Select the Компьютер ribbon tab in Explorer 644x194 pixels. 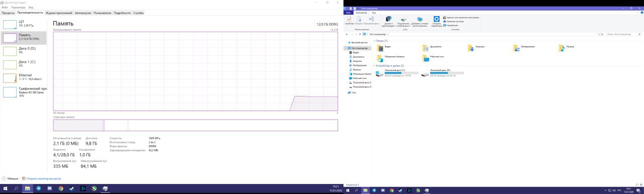[x=361, y=13]
